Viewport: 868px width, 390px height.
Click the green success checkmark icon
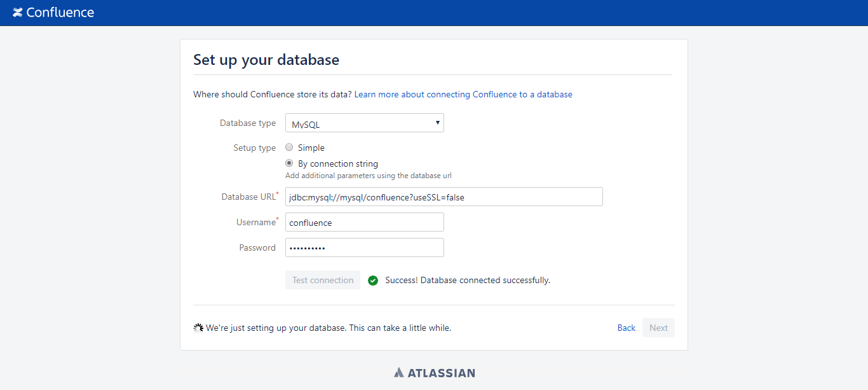[373, 281]
